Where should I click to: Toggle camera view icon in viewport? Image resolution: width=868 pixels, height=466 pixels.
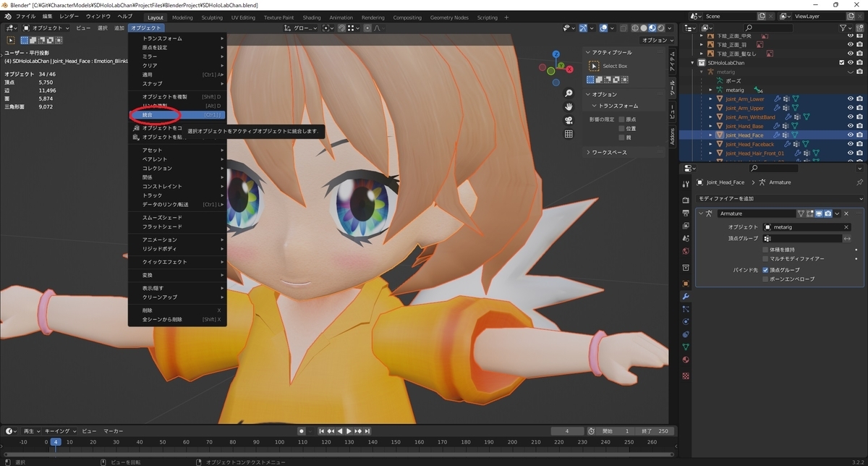[569, 120]
